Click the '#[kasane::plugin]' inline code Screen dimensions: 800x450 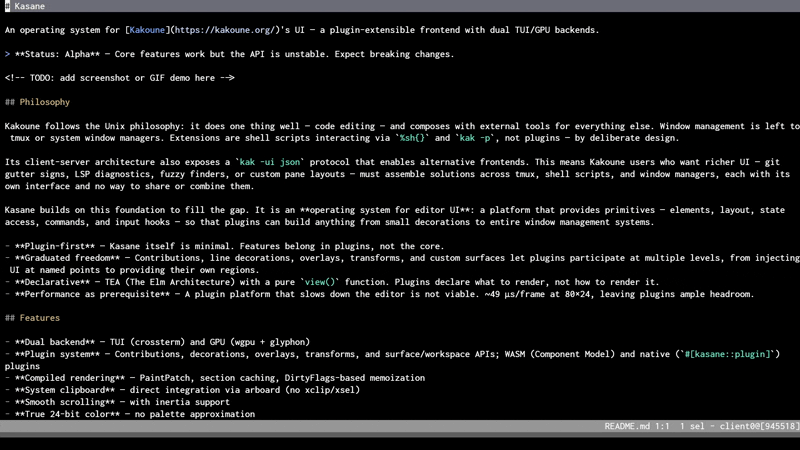click(728, 354)
